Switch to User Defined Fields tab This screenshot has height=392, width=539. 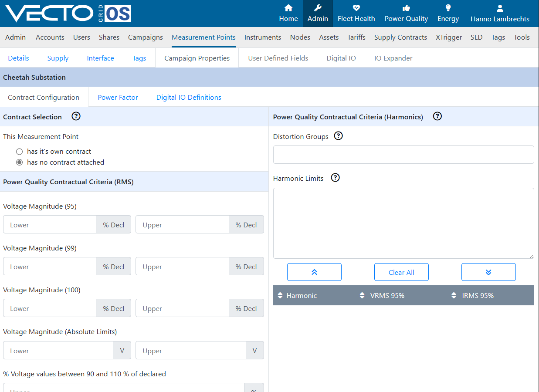(x=278, y=58)
